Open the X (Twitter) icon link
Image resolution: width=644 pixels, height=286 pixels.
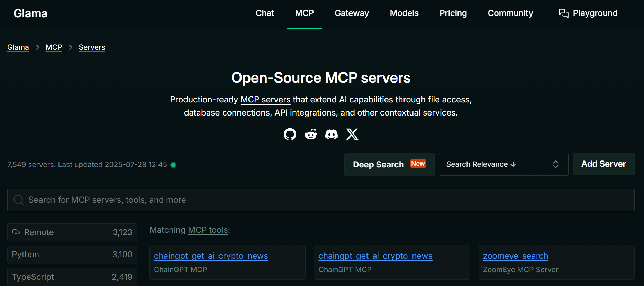pyautogui.click(x=352, y=134)
